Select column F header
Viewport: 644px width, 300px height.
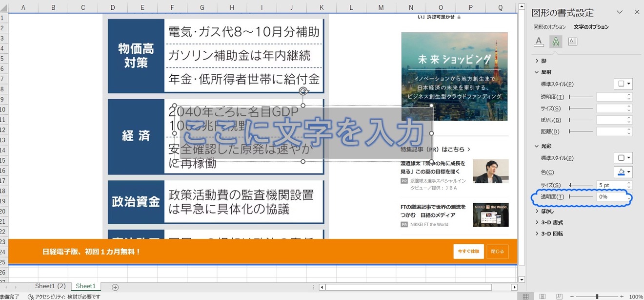tap(172, 7)
